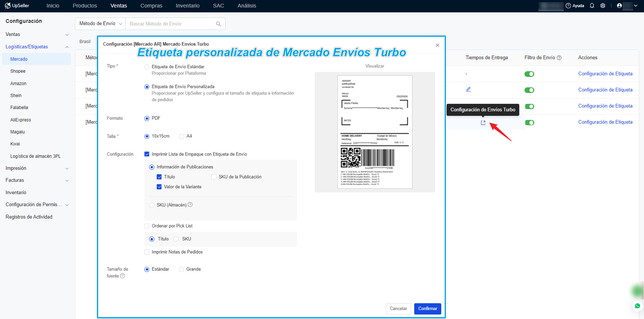Select Mercado in sidebar
Image resolution: width=644 pixels, height=319 pixels.
(36, 59)
